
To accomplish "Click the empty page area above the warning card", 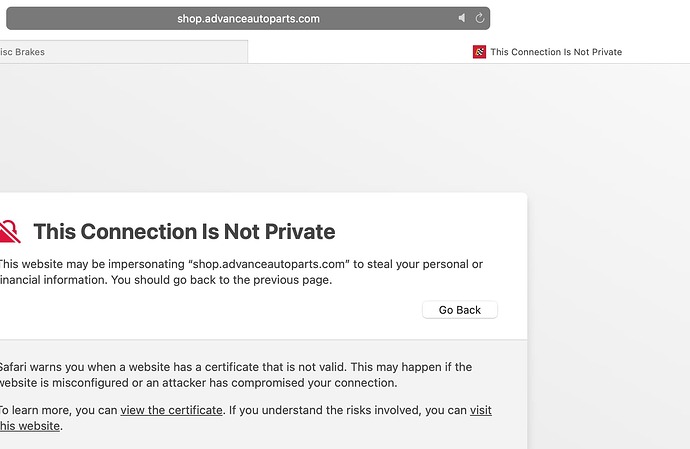I will pyautogui.click(x=300, y=130).
